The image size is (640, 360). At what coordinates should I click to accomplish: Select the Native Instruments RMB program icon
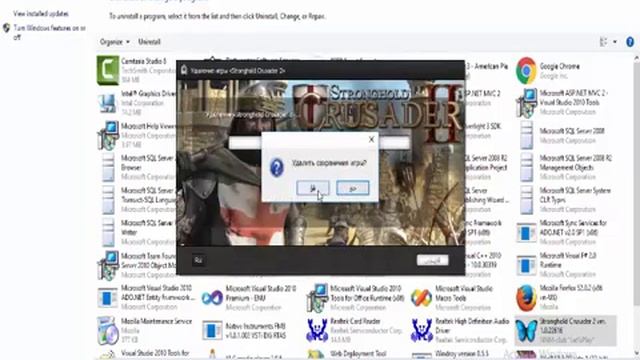pyautogui.click(x=212, y=330)
